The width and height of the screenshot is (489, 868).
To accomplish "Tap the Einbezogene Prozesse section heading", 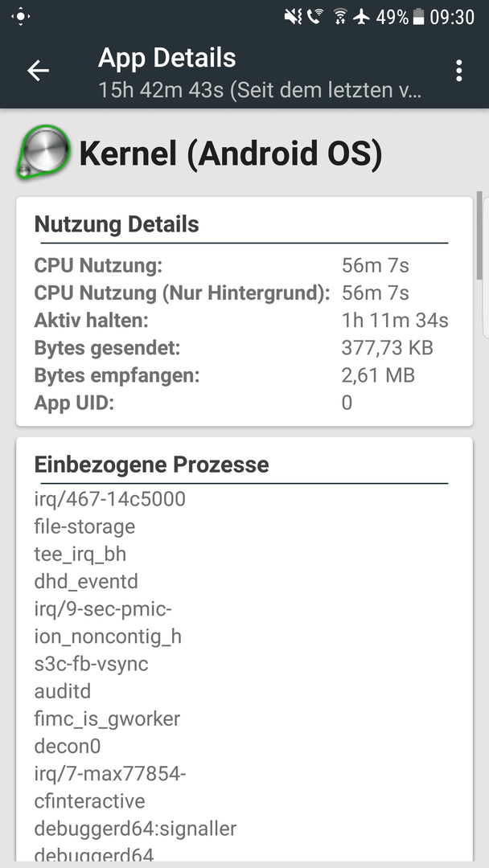I will click(x=152, y=465).
